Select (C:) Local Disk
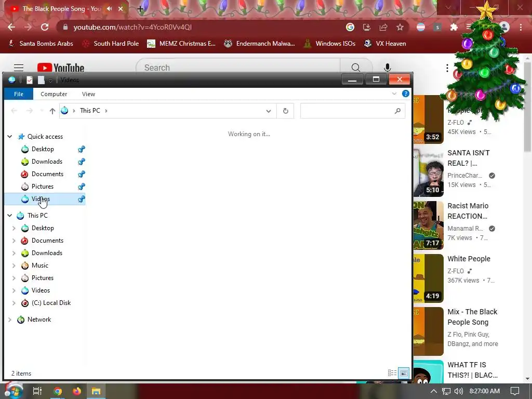532x399 pixels. point(51,303)
